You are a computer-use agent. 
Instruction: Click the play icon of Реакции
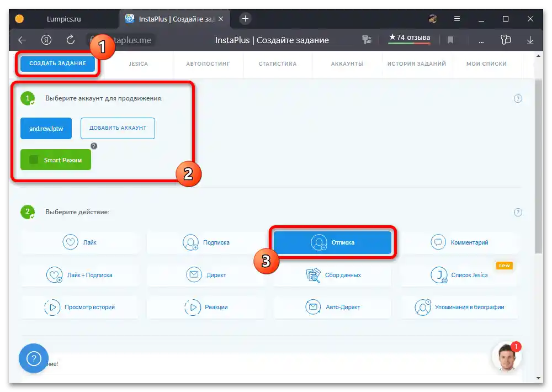[x=193, y=307]
